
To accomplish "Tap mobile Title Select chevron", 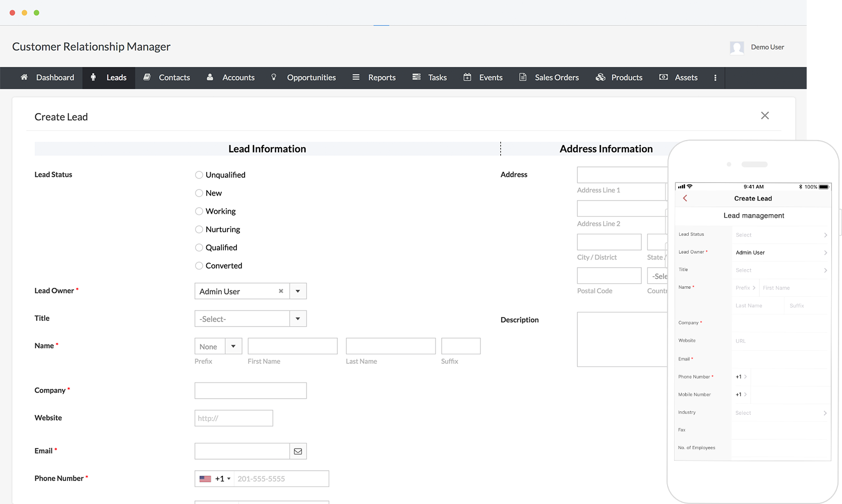I will coord(825,270).
